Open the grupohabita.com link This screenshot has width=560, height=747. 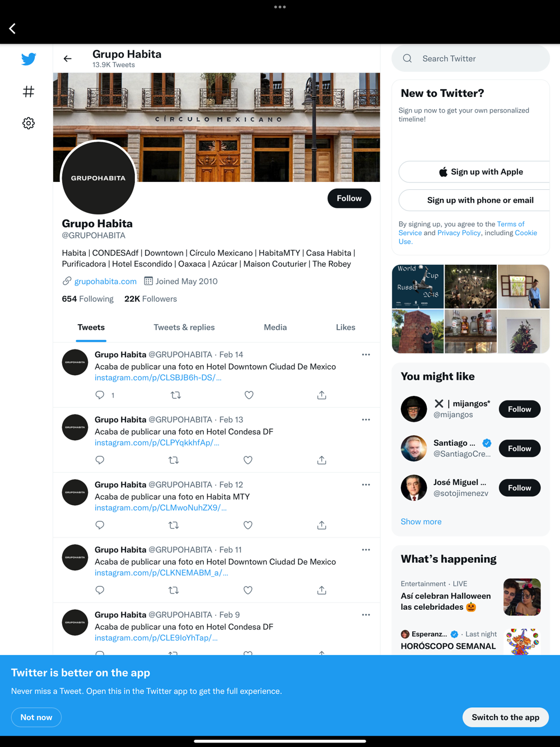tap(105, 281)
